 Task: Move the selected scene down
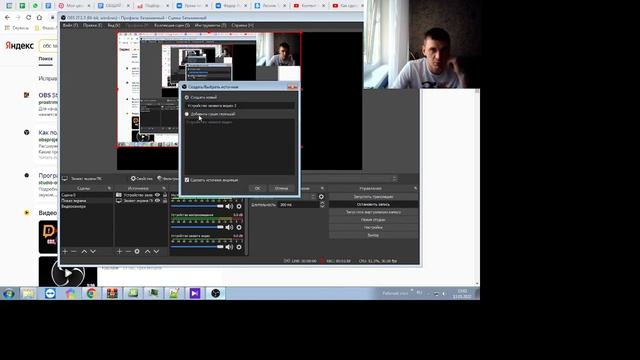coord(93,251)
